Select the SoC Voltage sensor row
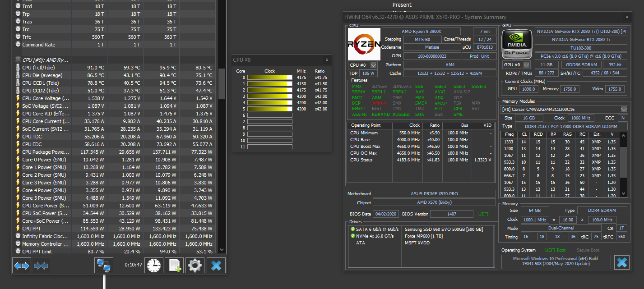The width and height of the screenshot is (644, 289). point(116,106)
